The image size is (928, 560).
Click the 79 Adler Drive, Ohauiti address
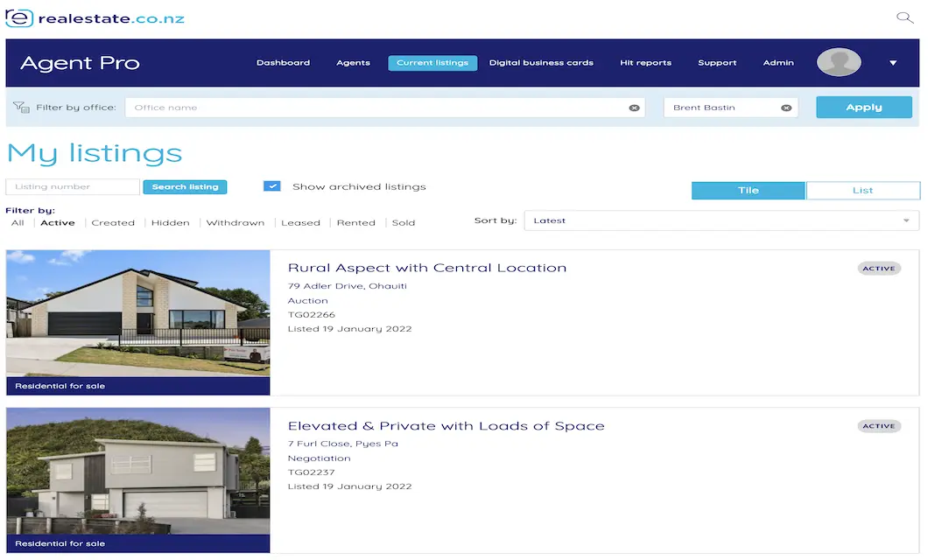pyautogui.click(x=348, y=286)
